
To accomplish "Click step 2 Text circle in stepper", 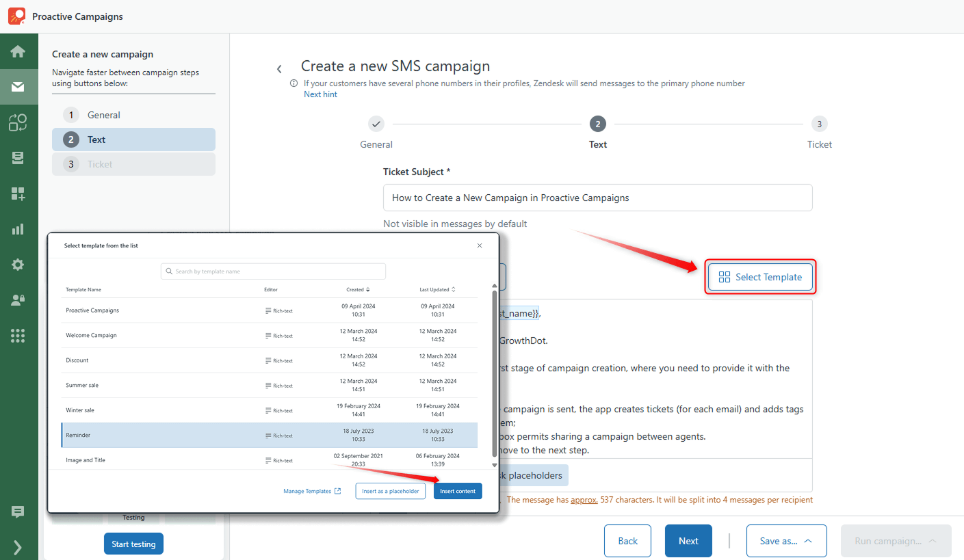I will tap(598, 124).
